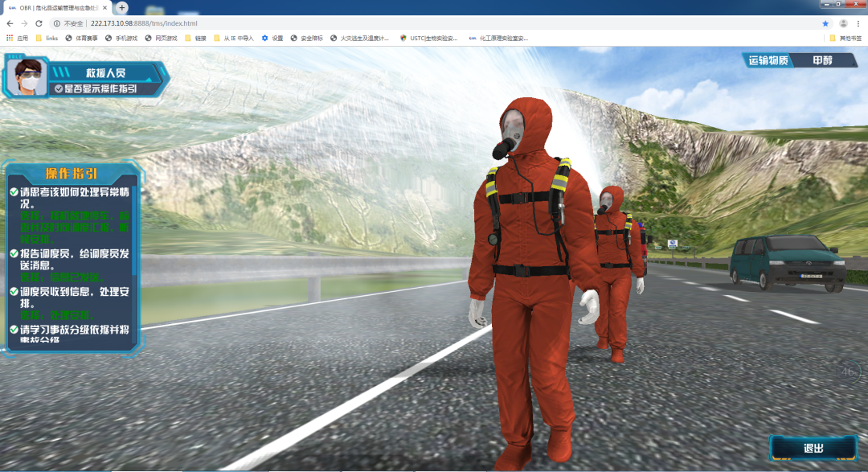Click the 救援人员 role label
868x472 pixels.
(x=105, y=72)
